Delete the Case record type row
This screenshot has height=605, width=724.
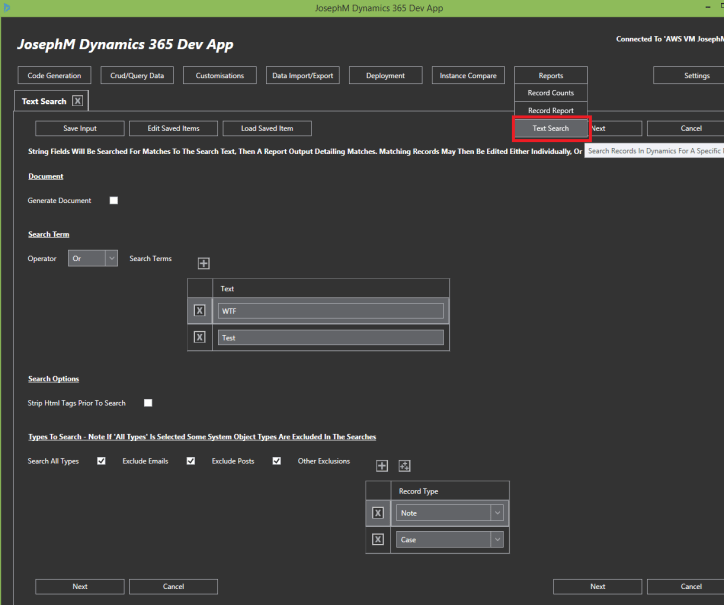[377, 540]
